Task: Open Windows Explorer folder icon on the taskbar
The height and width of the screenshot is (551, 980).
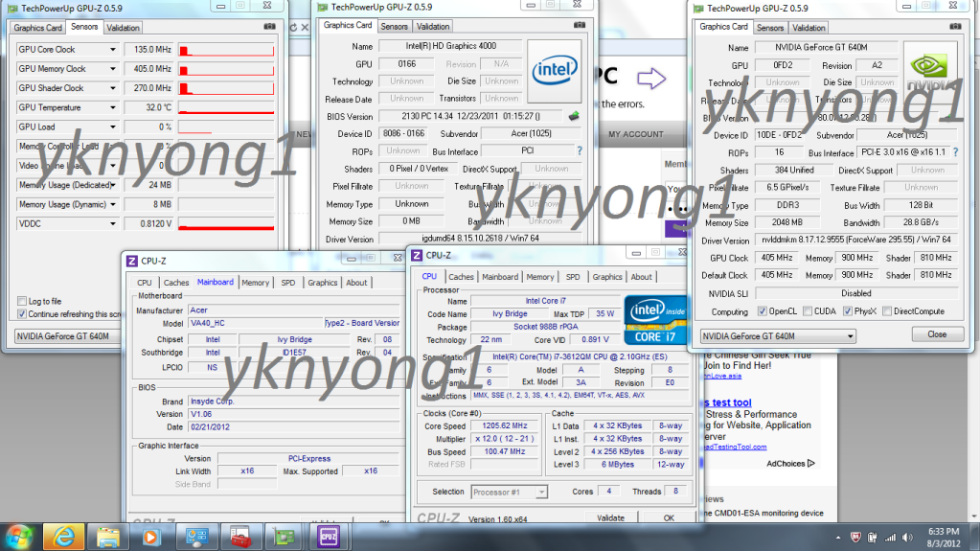Action: coord(108,538)
